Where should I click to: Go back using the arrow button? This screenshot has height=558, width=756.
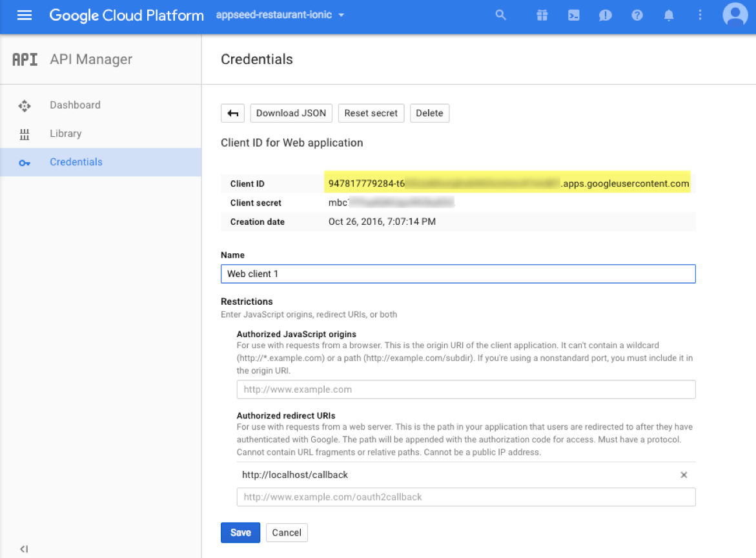point(233,113)
